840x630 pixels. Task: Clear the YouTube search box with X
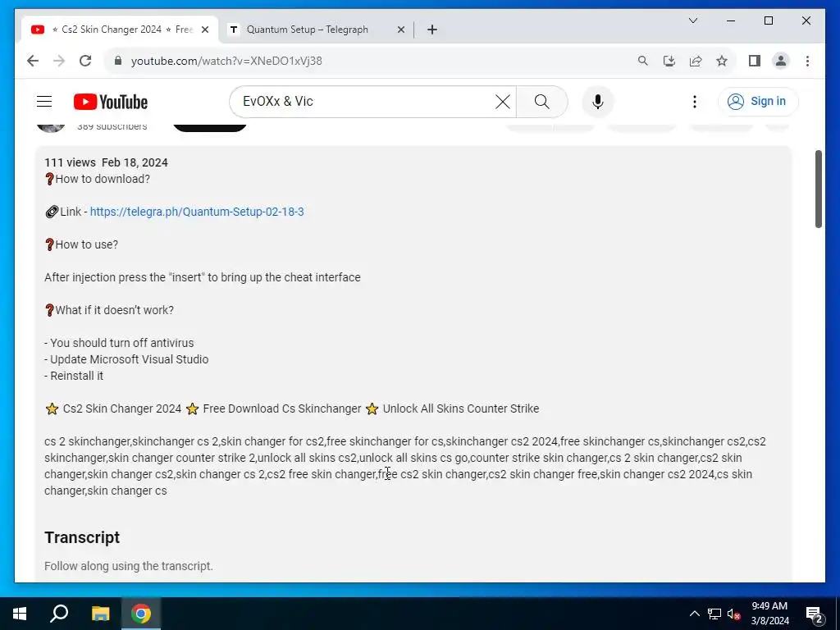(x=503, y=102)
